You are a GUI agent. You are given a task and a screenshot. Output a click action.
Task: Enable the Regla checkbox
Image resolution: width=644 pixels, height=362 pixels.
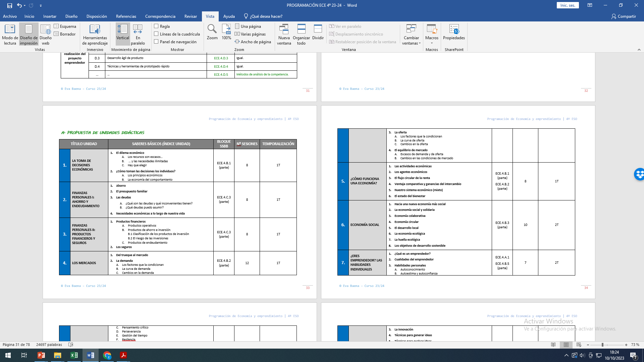156,26
